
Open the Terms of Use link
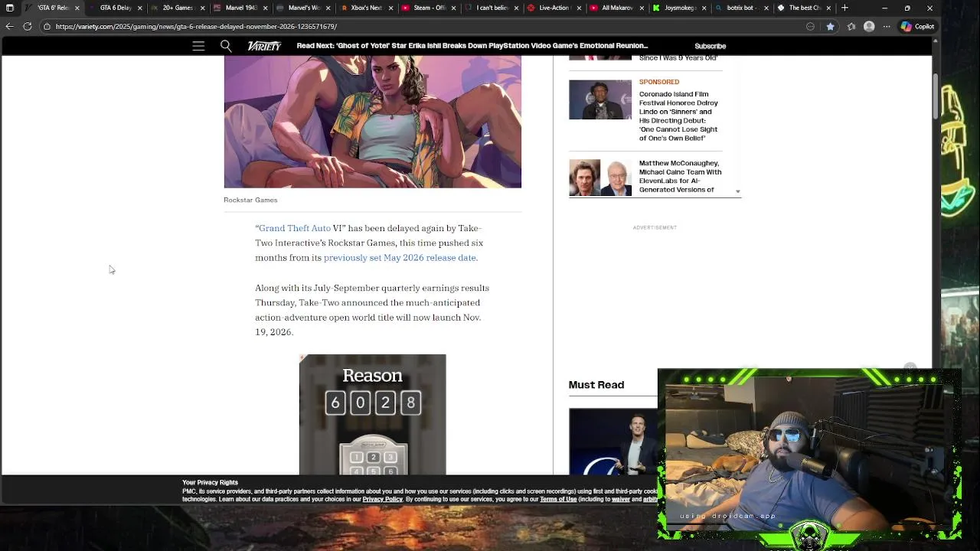point(558,499)
